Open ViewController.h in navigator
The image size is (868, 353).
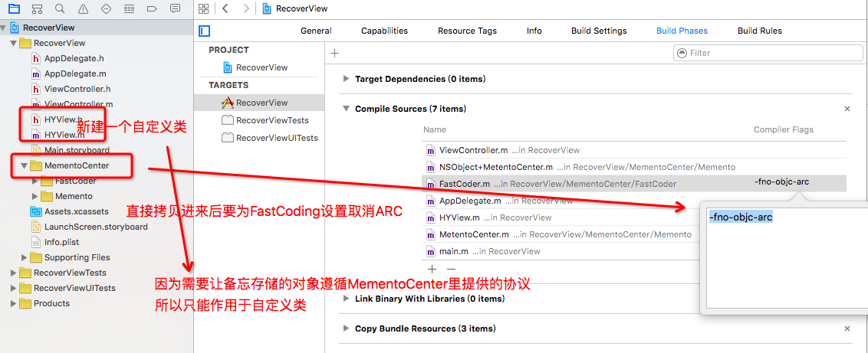pyautogui.click(x=71, y=89)
